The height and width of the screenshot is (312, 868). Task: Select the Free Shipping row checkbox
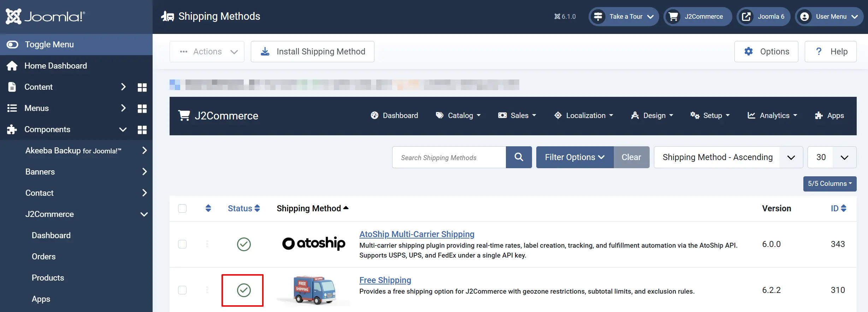click(182, 290)
